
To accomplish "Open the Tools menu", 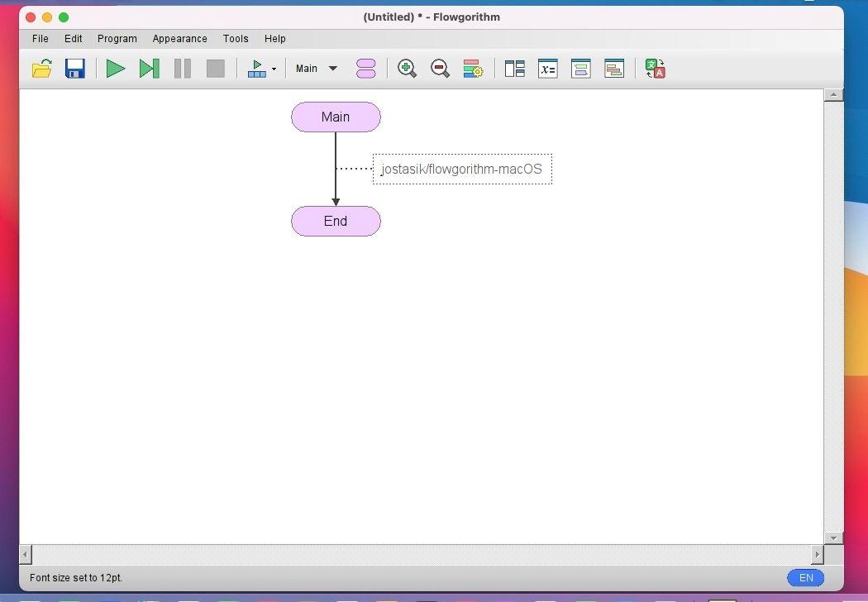I will point(236,39).
